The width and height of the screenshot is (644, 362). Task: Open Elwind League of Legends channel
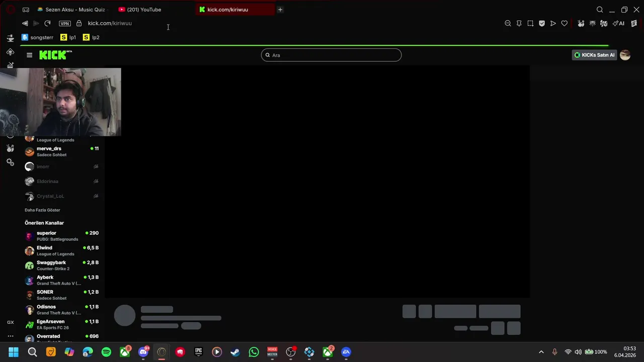[x=62, y=250]
